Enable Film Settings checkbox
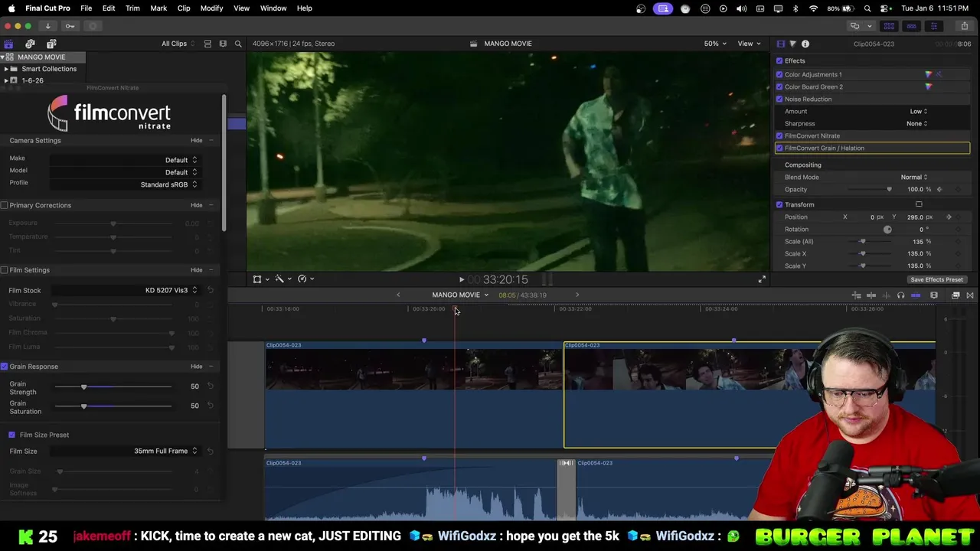980x551 pixels. (5, 270)
